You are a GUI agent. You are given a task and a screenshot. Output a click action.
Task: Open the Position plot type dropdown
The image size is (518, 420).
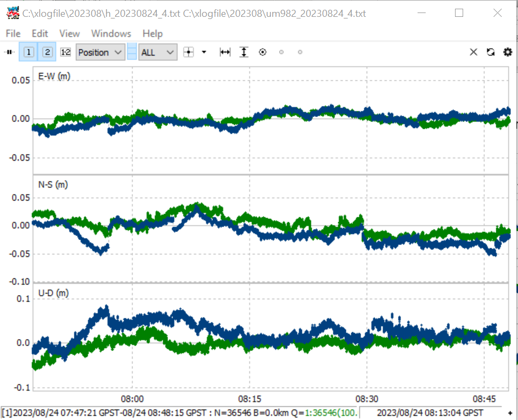[x=100, y=52]
